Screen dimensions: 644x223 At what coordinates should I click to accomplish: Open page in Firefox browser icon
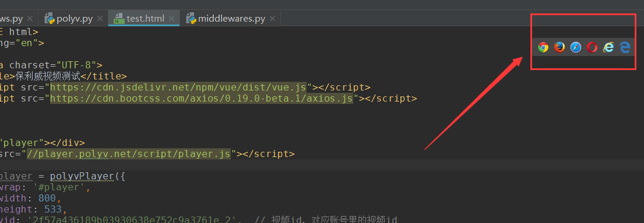tap(559, 48)
